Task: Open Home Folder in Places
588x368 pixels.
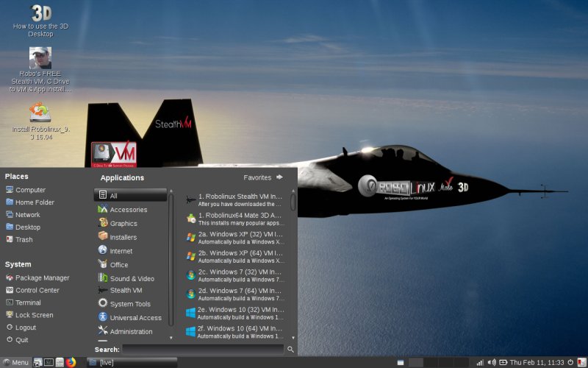Action: point(30,202)
